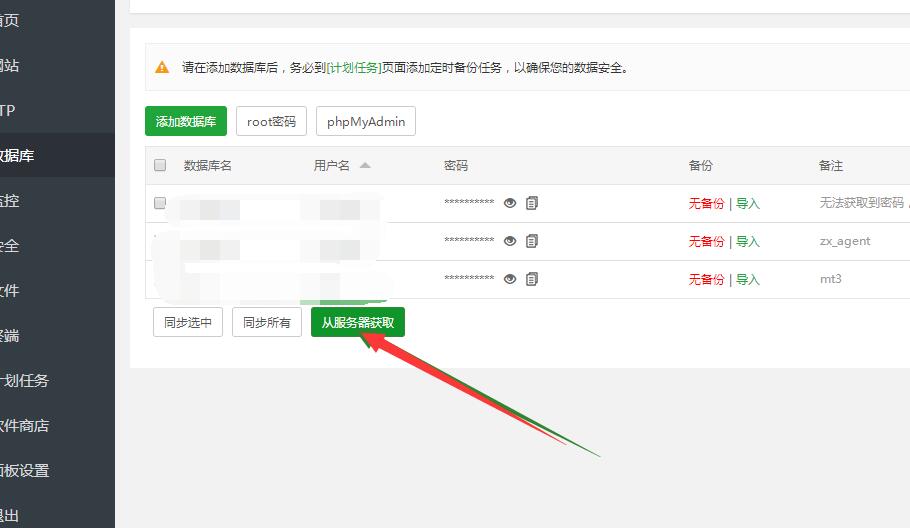Copy the mt3 database password
The width and height of the screenshot is (910, 528).
[532, 279]
